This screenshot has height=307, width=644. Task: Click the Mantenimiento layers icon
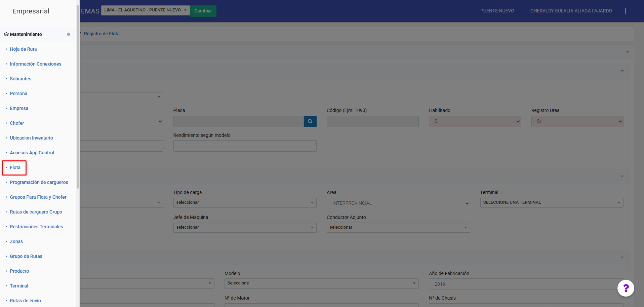click(x=6, y=34)
